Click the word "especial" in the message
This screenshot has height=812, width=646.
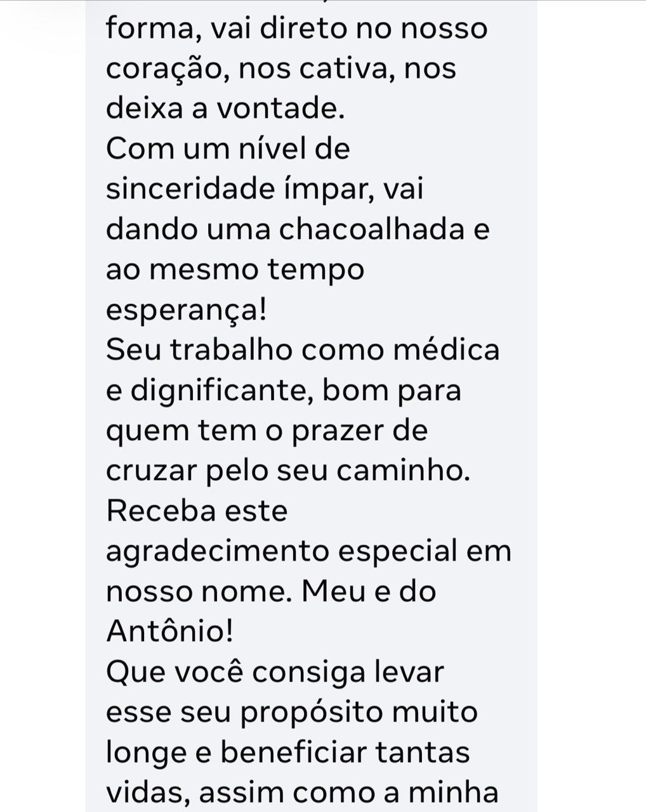coord(397,551)
